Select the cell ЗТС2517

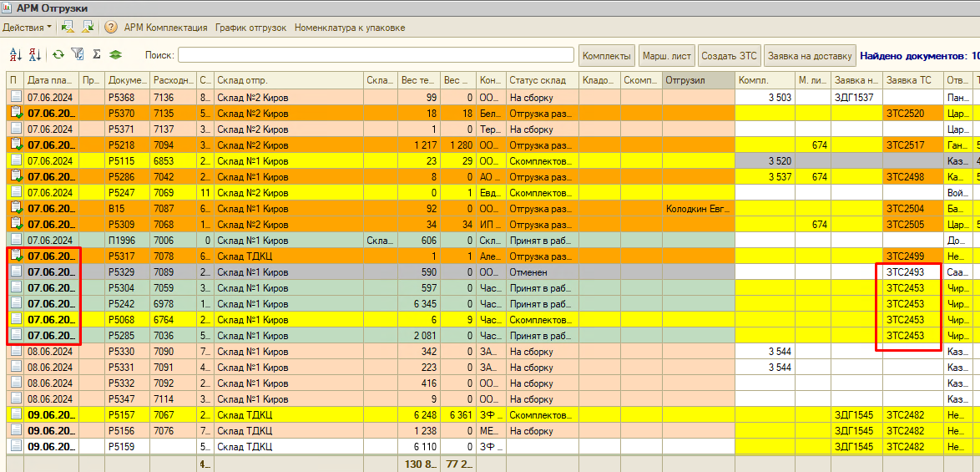click(x=914, y=145)
